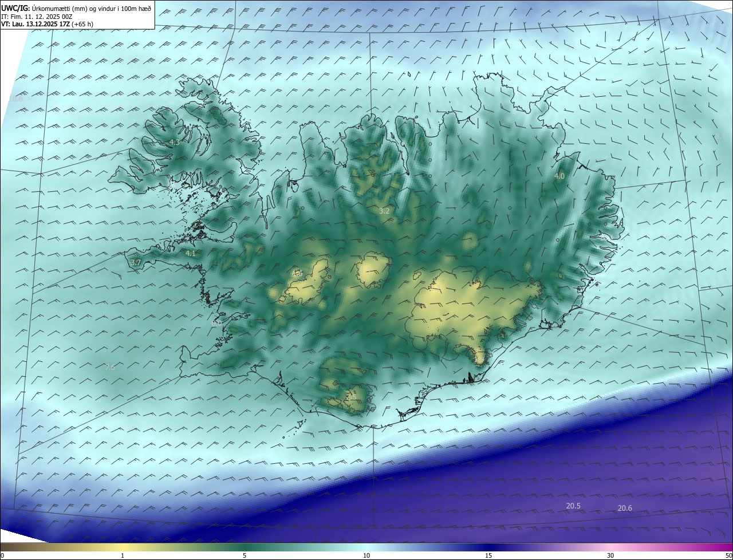Click the 4.0 value in northeast Iceland
Image resolution: width=733 pixels, height=560 pixels.
coord(559,176)
